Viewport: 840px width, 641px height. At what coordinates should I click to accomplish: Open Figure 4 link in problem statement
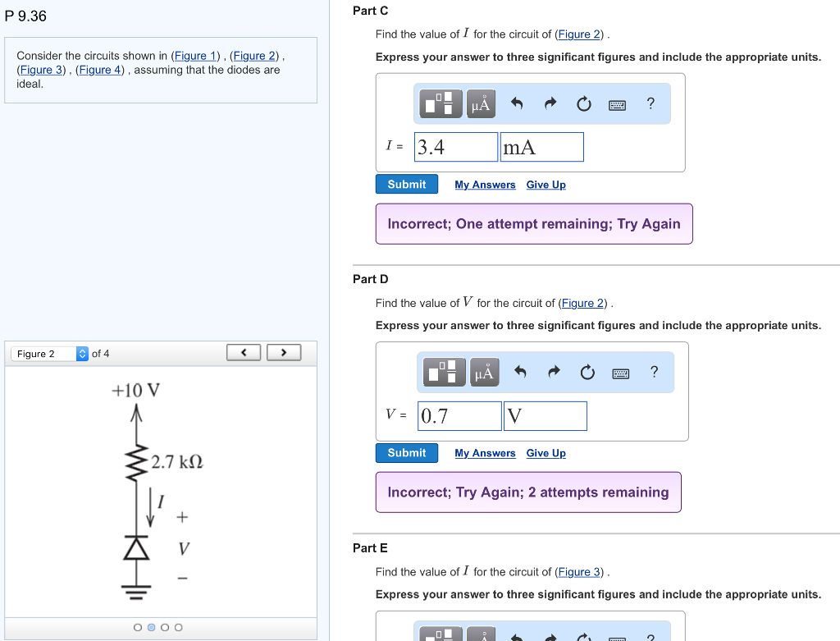click(100, 70)
